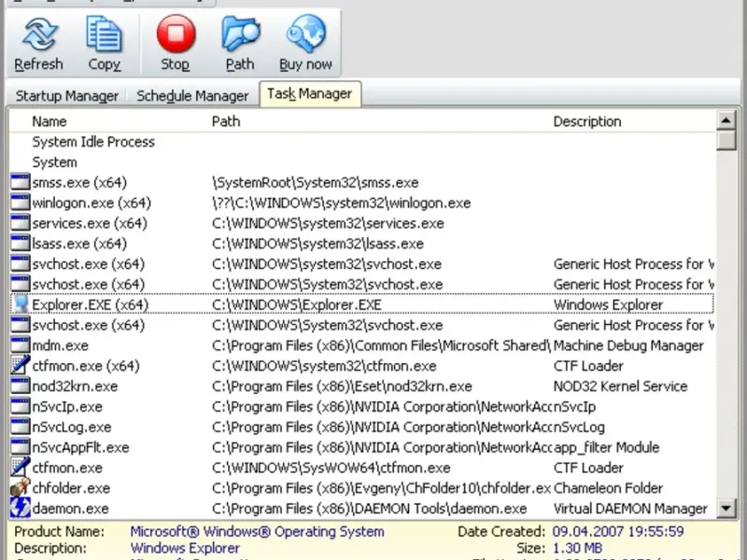Click the scrollbar up arrow
This screenshot has height=560, width=747.
[x=726, y=120]
